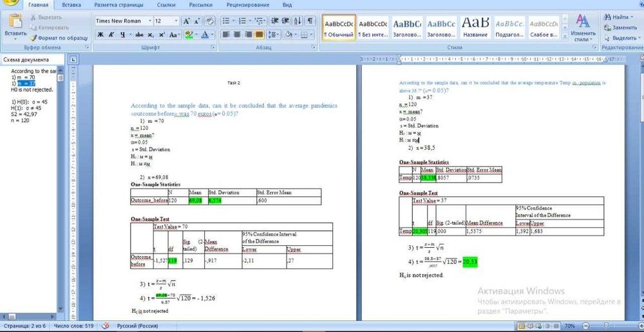Screen dimensions: 644x332
Task: Increase font size with the grow A icon
Action: 186,21
